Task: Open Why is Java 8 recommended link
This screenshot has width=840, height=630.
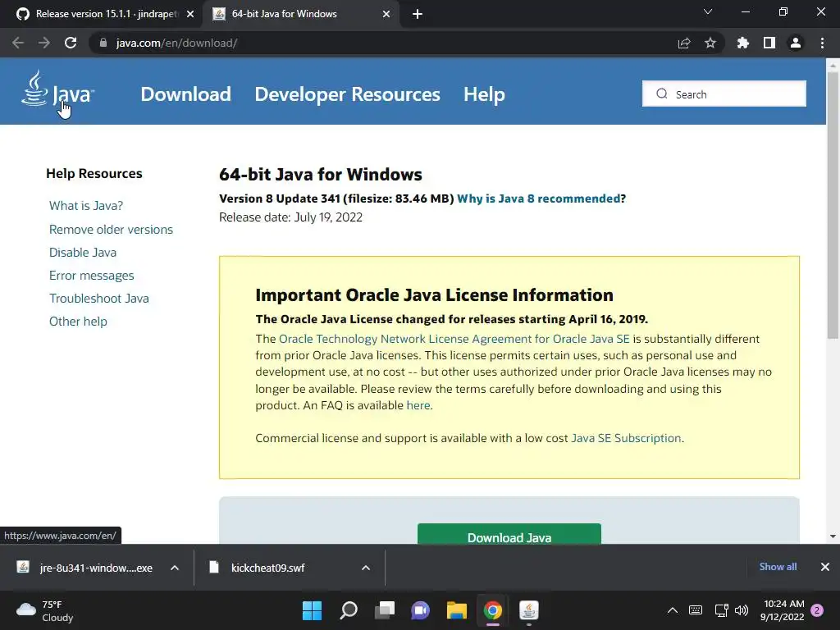Action: click(538, 199)
